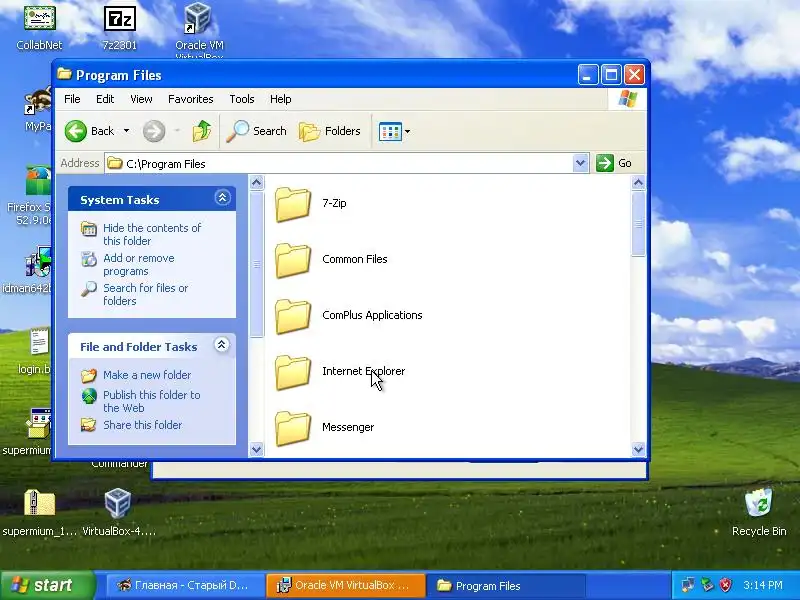Click the folder icon in the title bar

pos(64,74)
